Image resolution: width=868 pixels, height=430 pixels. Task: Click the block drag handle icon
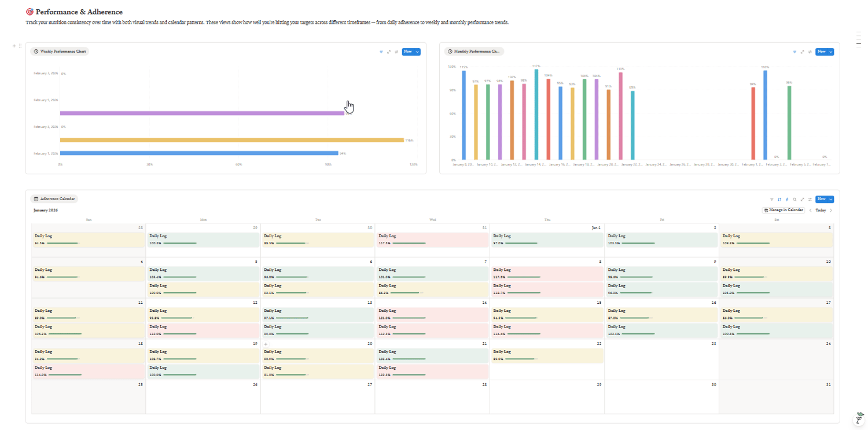click(20, 46)
